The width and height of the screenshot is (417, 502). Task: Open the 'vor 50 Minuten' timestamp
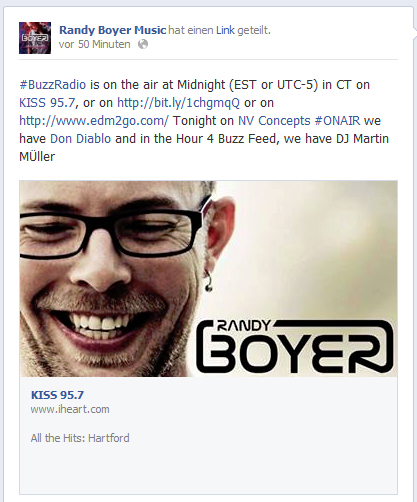tap(95, 44)
